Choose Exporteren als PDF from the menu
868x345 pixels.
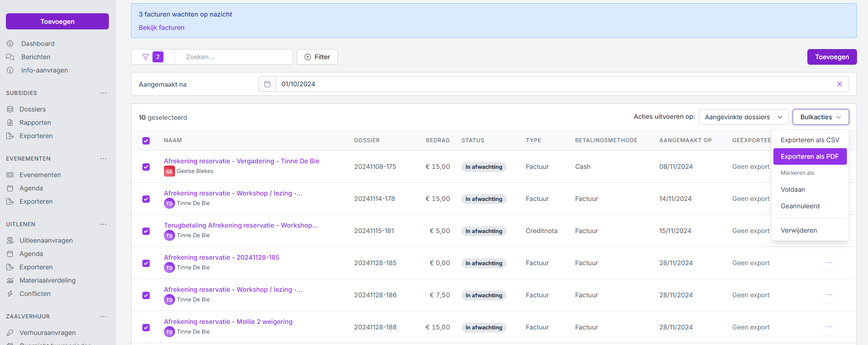(809, 156)
